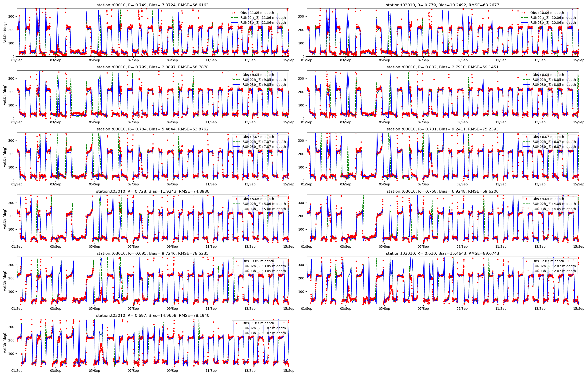Viewport: 588px width, 376px height.
Task: Click the blue legend line for RUN03b_JZ 6.07 m
Action: tap(527, 147)
